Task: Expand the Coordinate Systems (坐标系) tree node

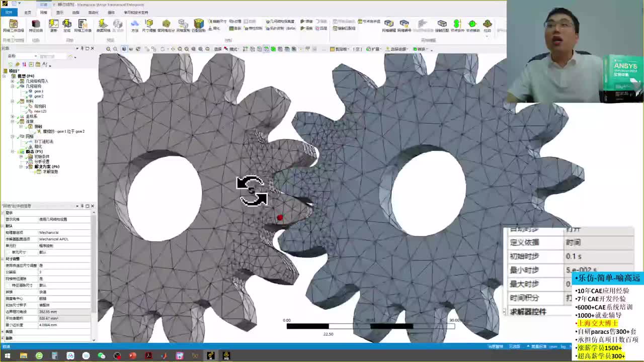Action: [13, 116]
